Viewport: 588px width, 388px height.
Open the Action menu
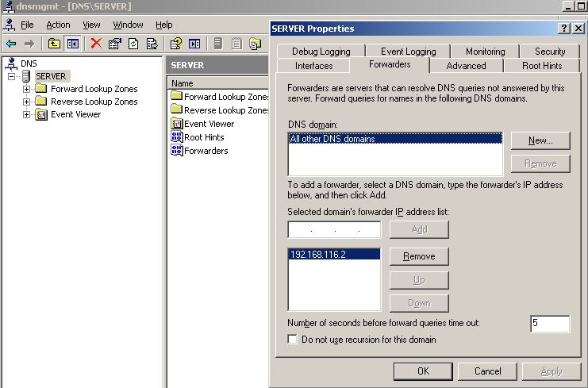(x=58, y=25)
